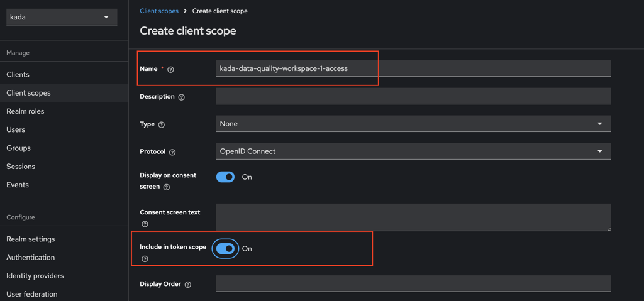Open the Protocol dropdown showing OpenID Connect

pos(413,151)
